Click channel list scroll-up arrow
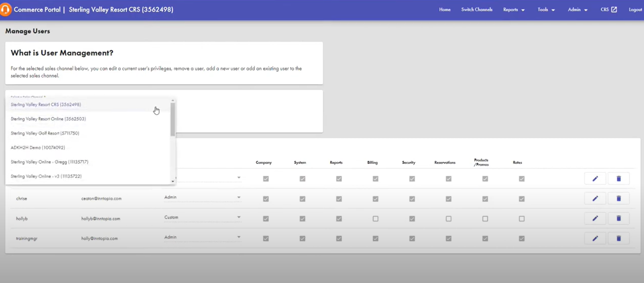The image size is (644, 283). 173,101
